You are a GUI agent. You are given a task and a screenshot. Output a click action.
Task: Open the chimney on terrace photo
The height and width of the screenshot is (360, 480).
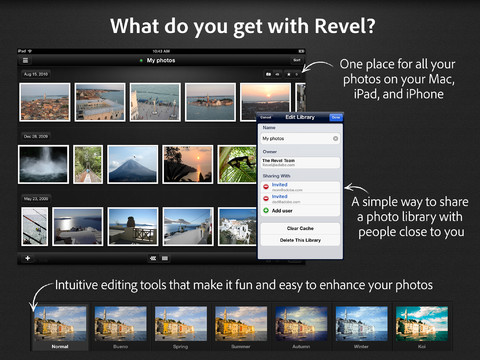click(133, 227)
